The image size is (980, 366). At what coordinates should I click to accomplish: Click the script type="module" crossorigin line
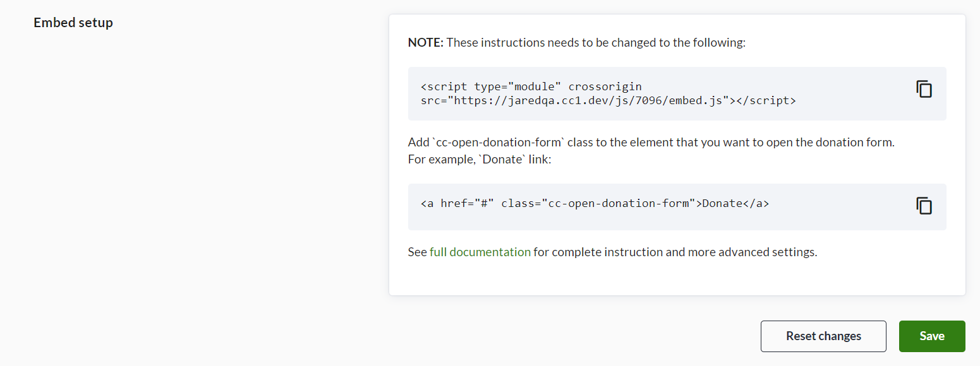pos(531,86)
